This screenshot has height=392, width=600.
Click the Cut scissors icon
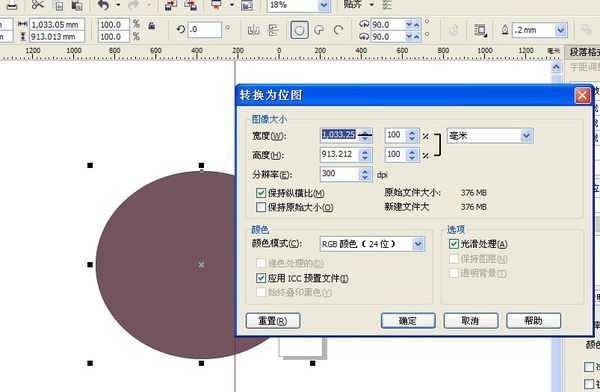click(38, 5)
